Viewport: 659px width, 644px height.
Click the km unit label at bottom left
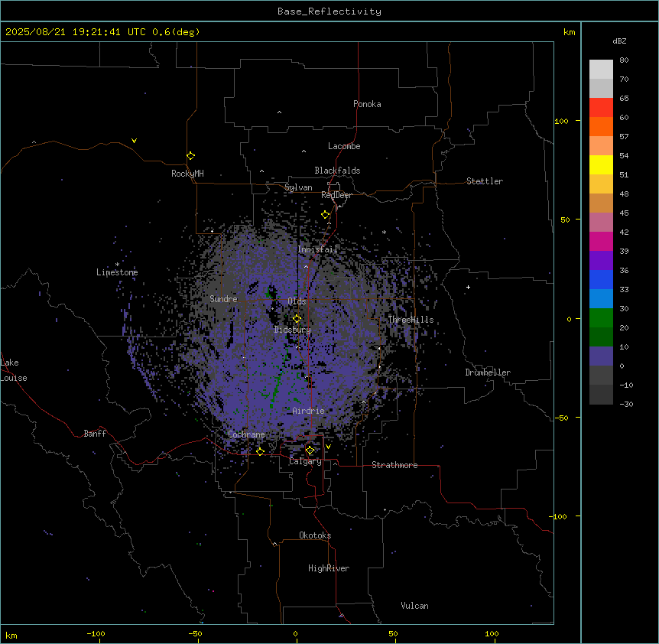[x=11, y=635]
